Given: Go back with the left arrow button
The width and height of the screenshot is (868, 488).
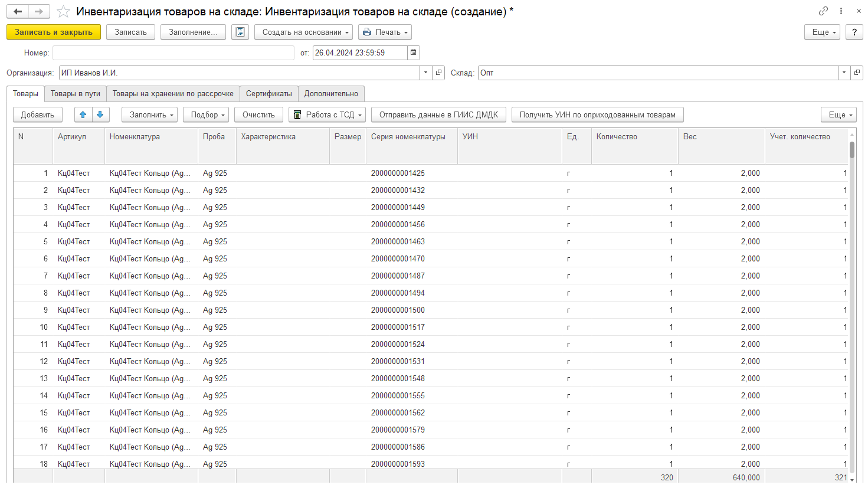Looking at the screenshot, I should coord(18,11).
